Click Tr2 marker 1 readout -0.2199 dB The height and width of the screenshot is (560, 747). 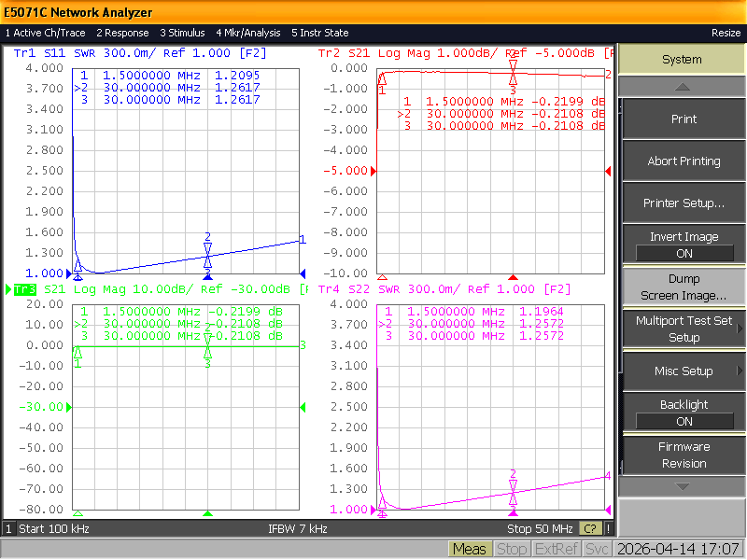569,102
